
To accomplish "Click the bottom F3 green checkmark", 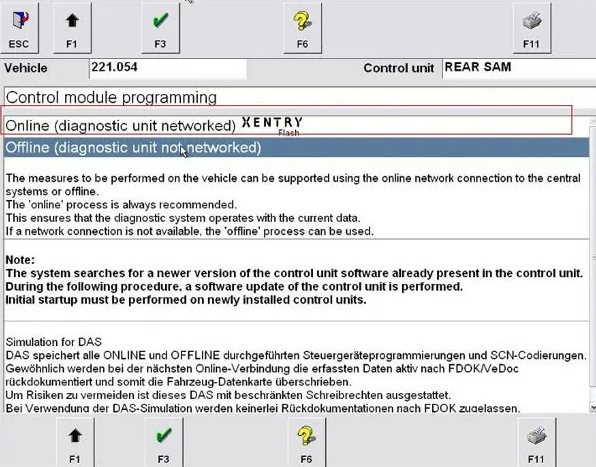I will click(x=163, y=442).
